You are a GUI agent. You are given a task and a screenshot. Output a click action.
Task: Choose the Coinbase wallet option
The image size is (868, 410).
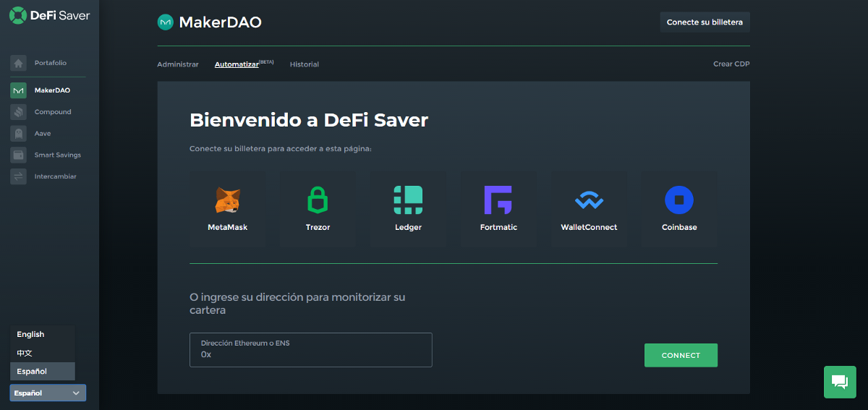tap(679, 209)
